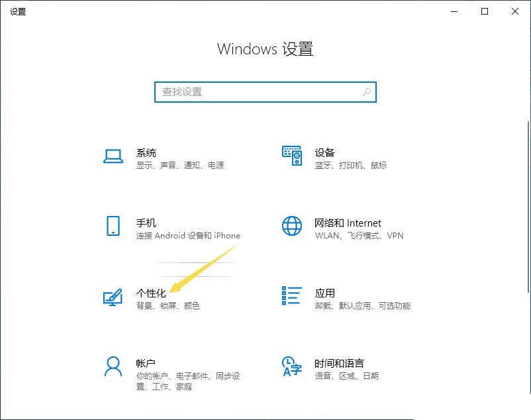Open the 设备 keyboard and speaker icon

click(x=292, y=156)
